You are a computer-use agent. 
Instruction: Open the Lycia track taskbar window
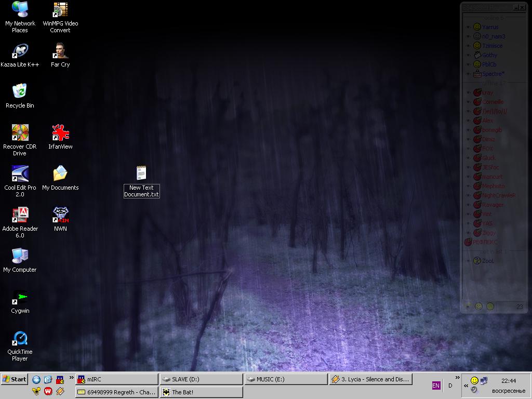pyautogui.click(x=370, y=379)
